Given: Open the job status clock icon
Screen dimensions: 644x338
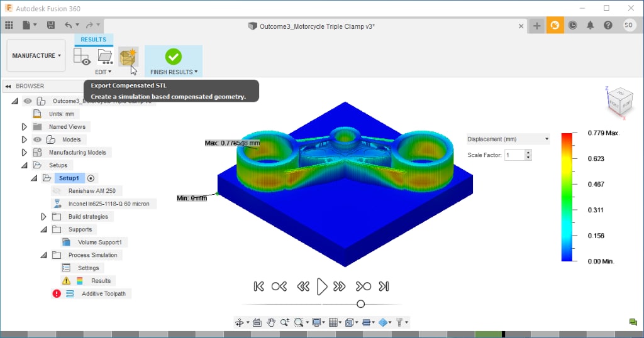Looking at the screenshot, I should 572,25.
